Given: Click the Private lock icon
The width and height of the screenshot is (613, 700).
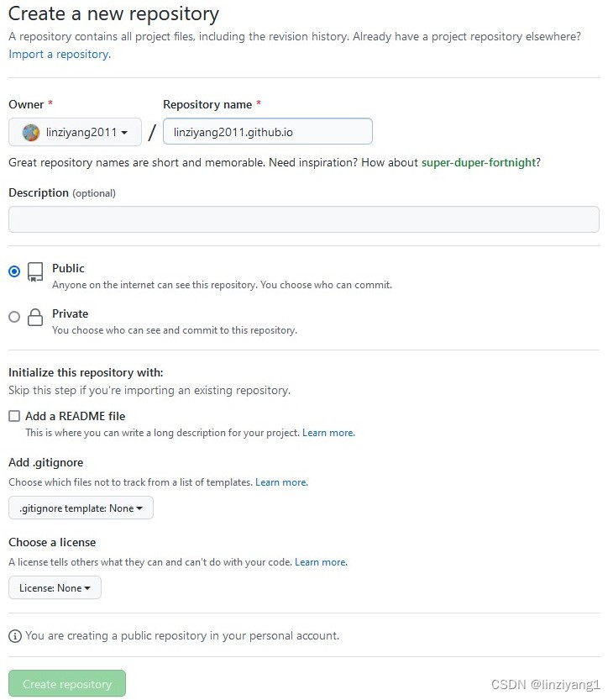Looking at the screenshot, I should pos(34,318).
